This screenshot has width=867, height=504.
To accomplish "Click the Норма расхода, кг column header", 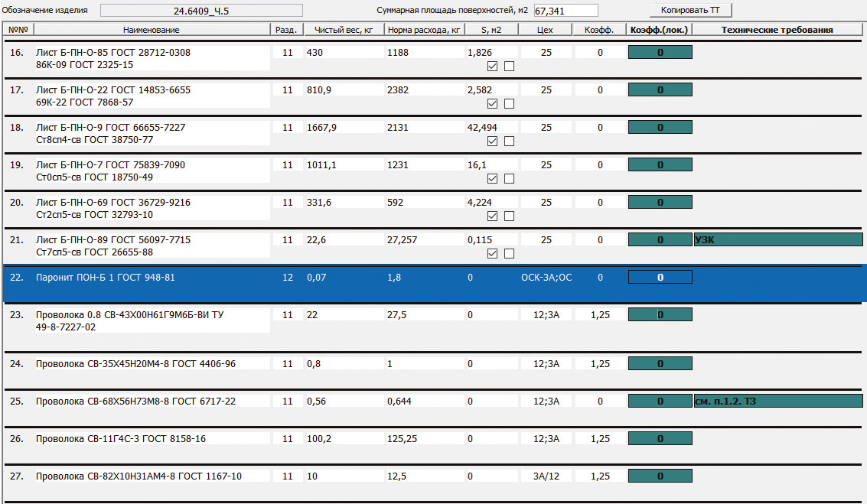I will pyautogui.click(x=424, y=30).
